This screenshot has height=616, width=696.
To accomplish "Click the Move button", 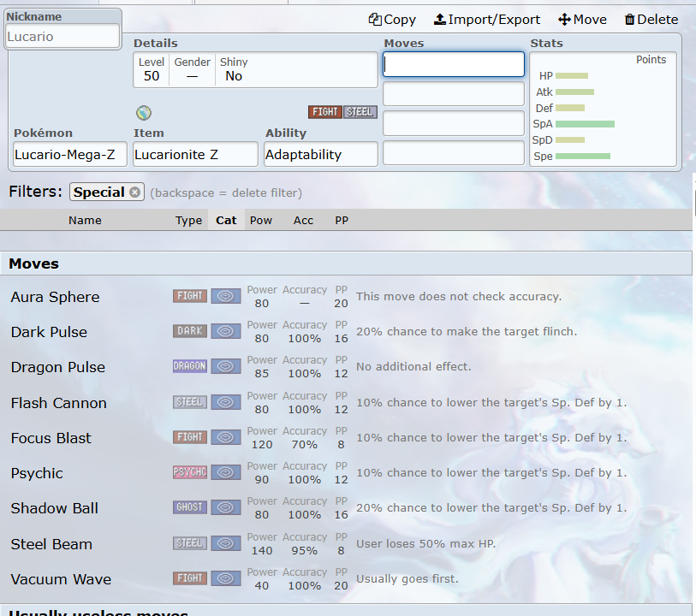I will click(x=582, y=20).
